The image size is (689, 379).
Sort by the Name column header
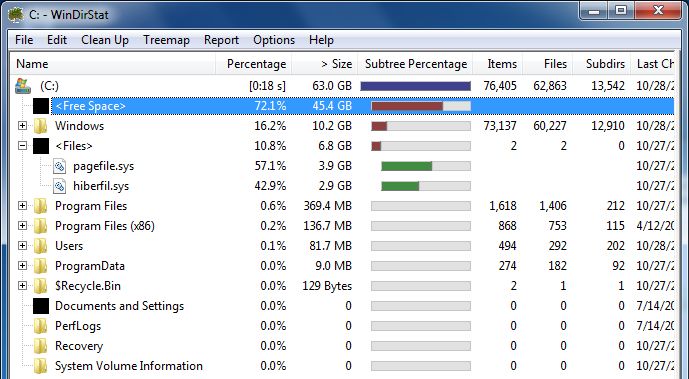pyautogui.click(x=112, y=64)
